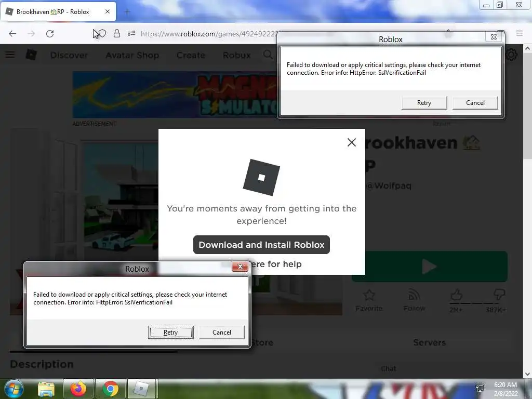Click Cancel in the lower Roblox error dialog

tap(221, 332)
